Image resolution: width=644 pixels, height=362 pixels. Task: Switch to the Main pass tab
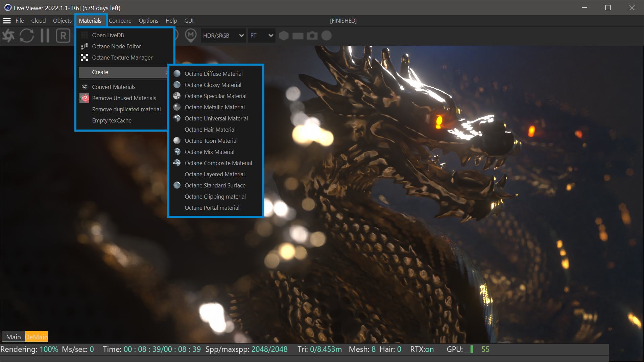pyautogui.click(x=14, y=337)
